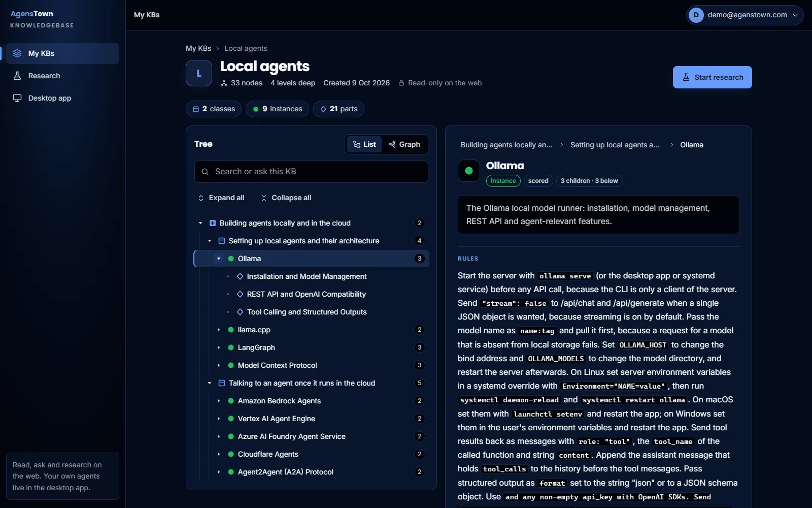Screen dimensions: 812x508
Task: Click the Talking to an agent class icon
Action: tap(222, 383)
